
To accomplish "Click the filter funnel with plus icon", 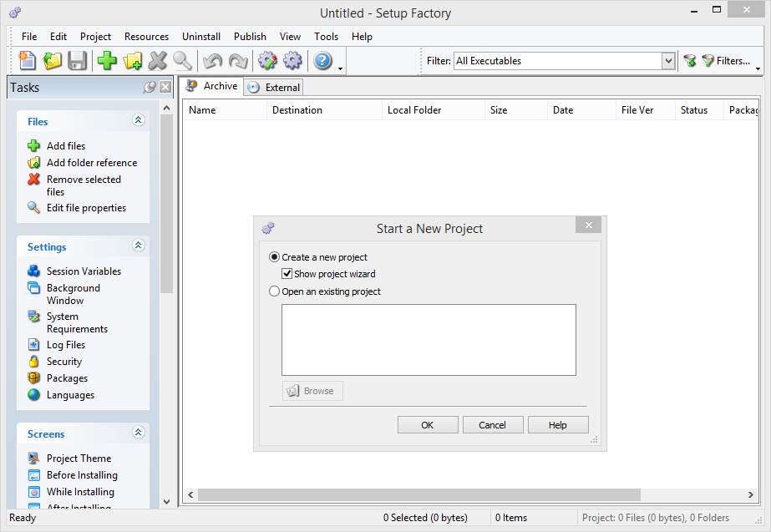I will tap(690, 60).
